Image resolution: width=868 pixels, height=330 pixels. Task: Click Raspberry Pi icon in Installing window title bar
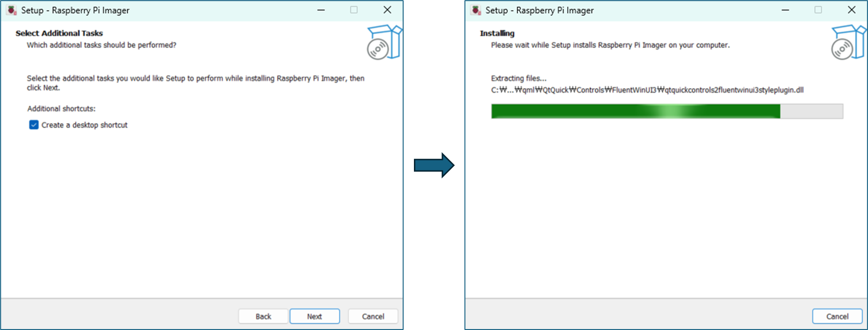click(x=476, y=10)
